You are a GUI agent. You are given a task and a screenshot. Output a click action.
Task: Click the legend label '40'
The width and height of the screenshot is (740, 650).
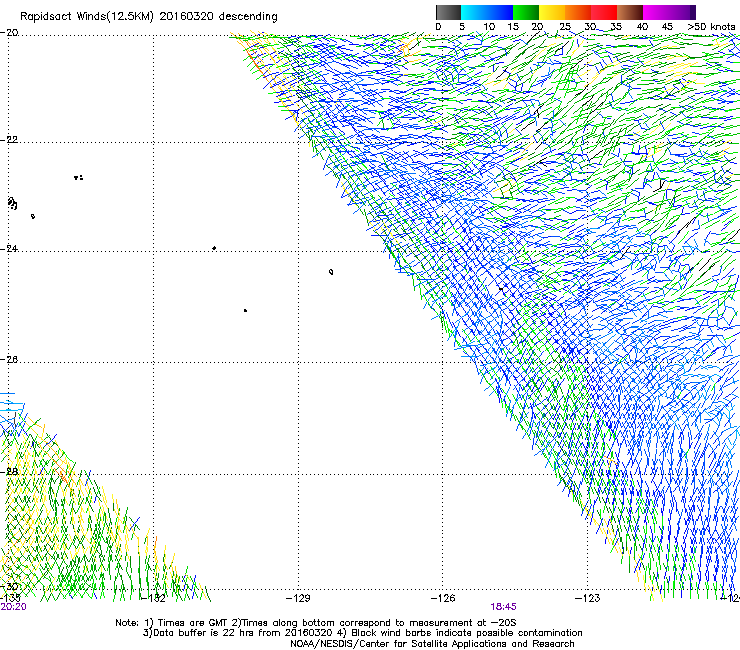coord(642,27)
